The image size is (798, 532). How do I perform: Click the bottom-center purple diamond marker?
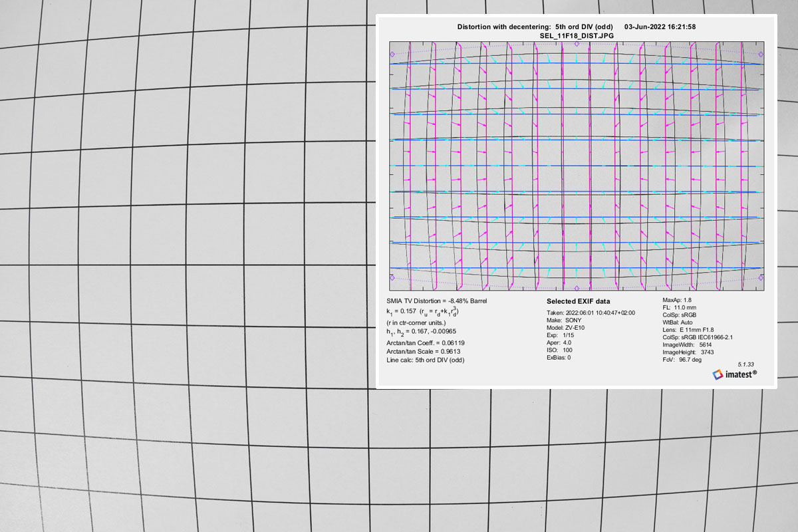pos(577,288)
